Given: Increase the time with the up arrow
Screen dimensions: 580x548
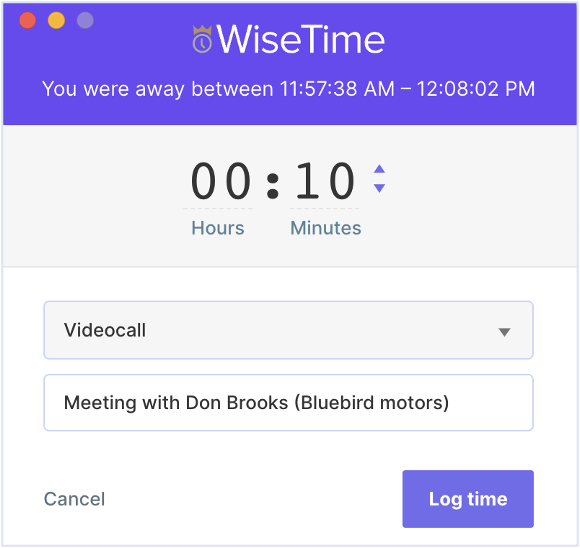Looking at the screenshot, I should point(379,169).
